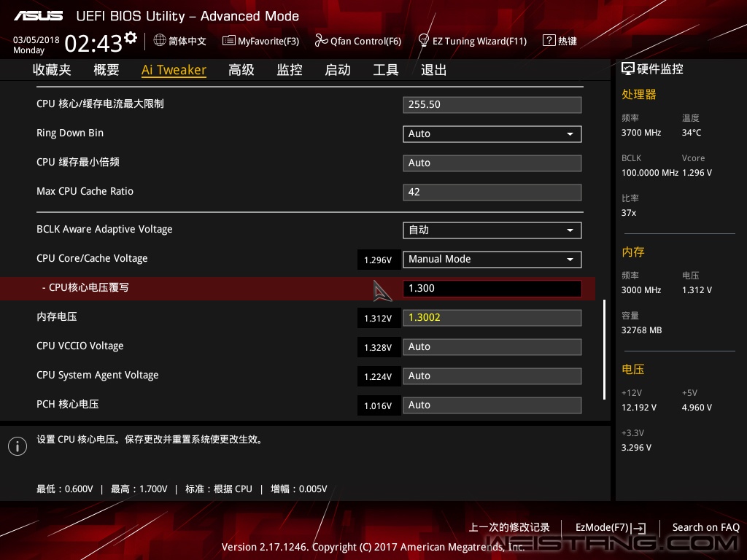Click the 3.296 V reading

[x=636, y=448]
